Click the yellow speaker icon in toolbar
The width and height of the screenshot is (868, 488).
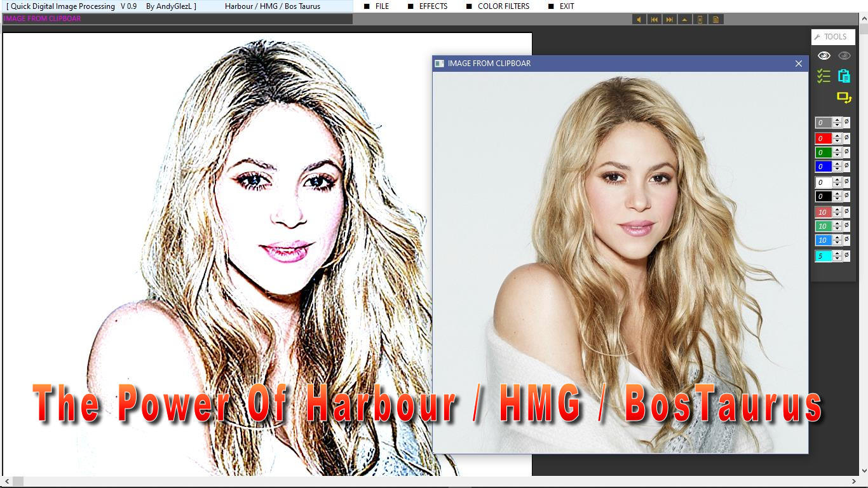point(639,20)
